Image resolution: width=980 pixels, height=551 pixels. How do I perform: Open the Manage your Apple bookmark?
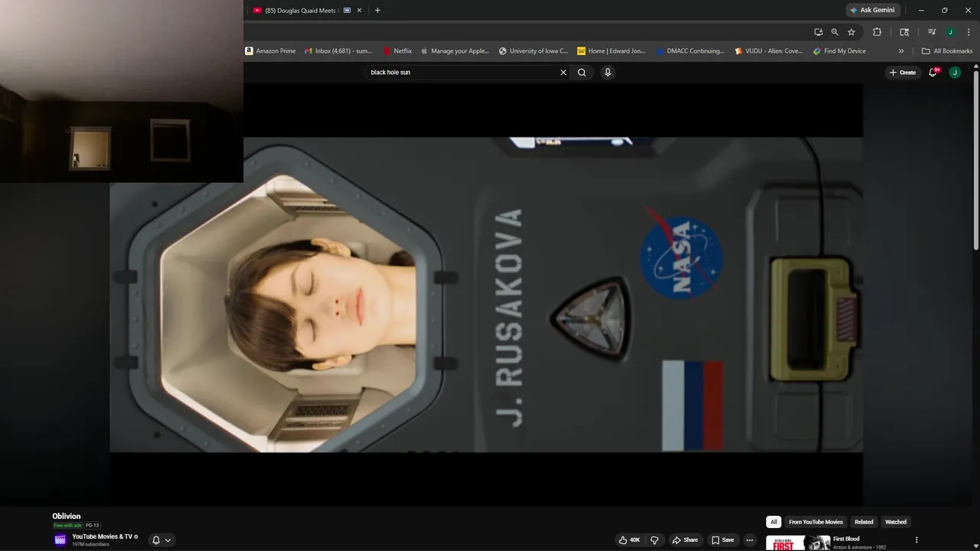(455, 51)
